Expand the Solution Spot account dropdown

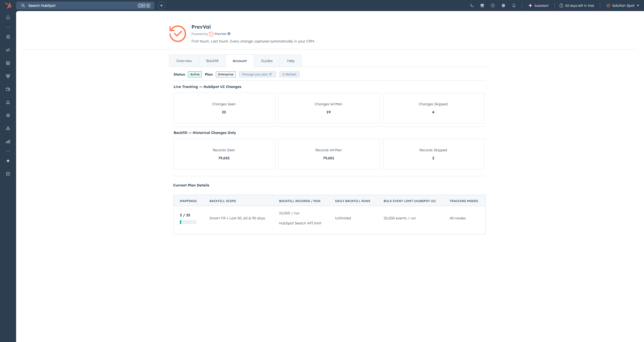(x=623, y=6)
